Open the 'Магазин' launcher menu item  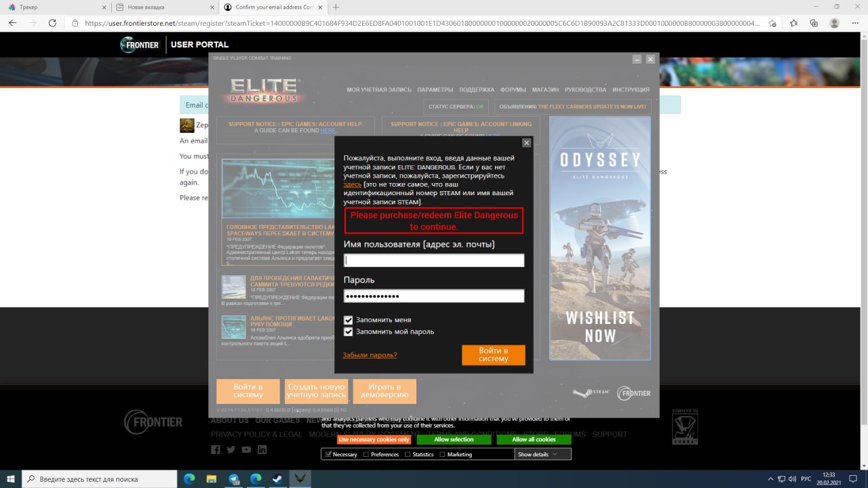tap(545, 89)
